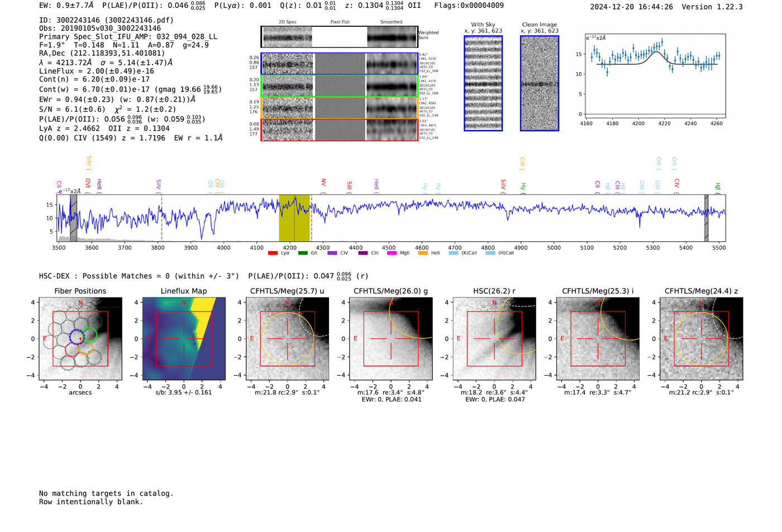Click the LineFlux = 2.00(±0.49)e-16 value

click(x=97, y=71)
